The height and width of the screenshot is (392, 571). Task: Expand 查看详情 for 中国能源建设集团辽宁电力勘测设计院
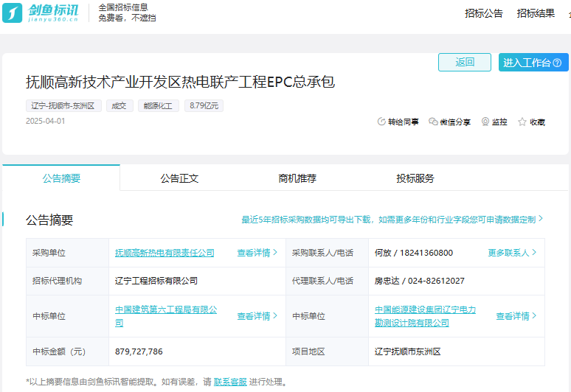(516, 316)
